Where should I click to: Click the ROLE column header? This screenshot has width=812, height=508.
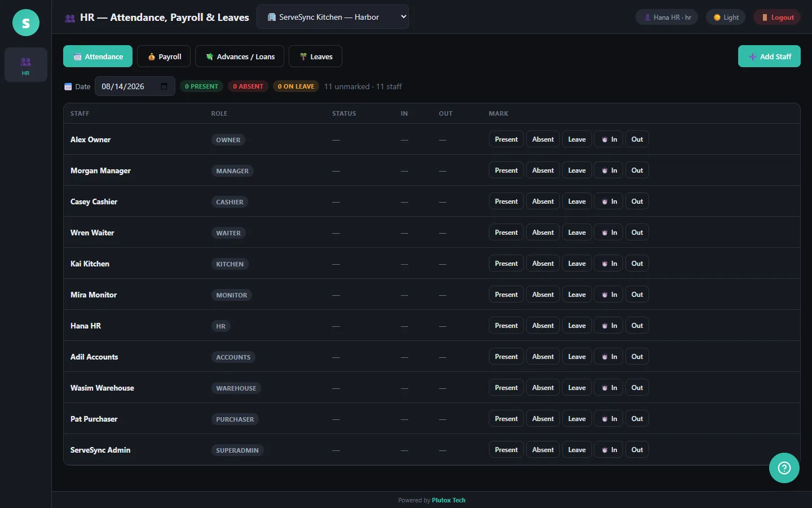[x=219, y=113]
